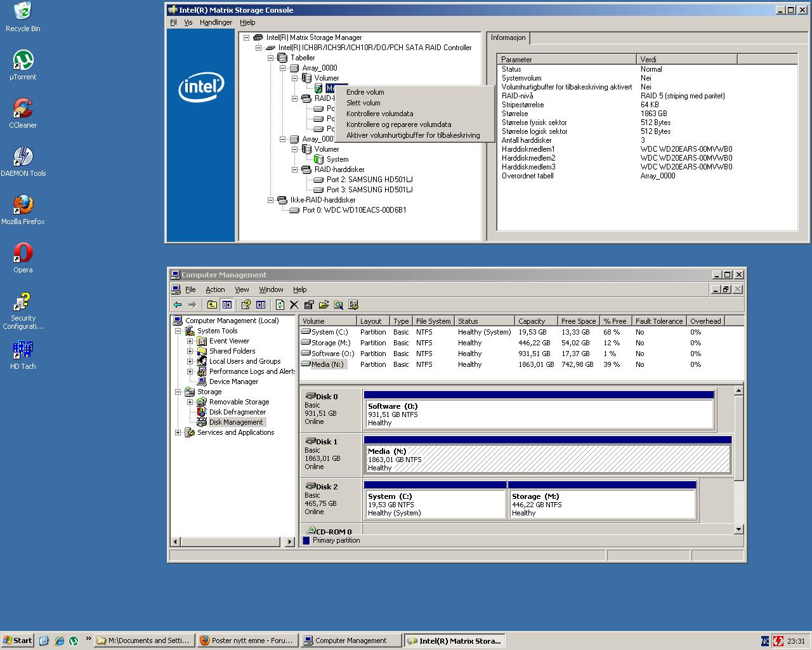This screenshot has width=812, height=650.
Task: Click Parameter column header in Informasjon
Action: pyautogui.click(x=566, y=59)
